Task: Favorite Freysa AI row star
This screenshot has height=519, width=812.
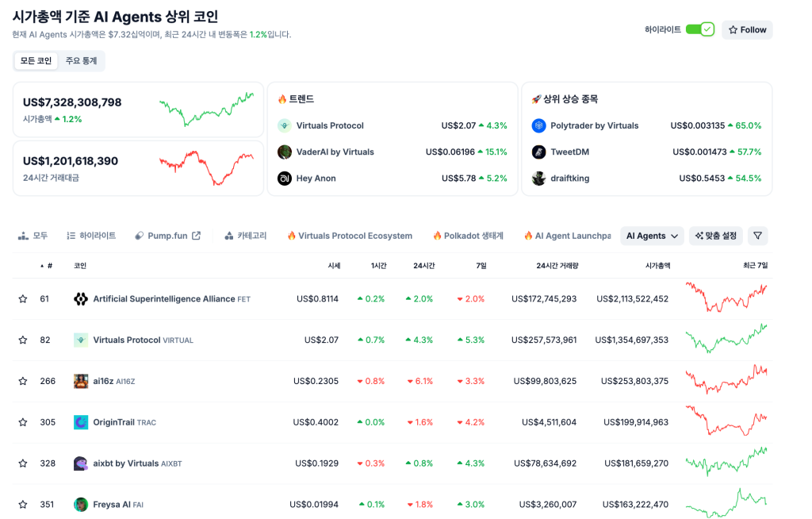Action: point(23,505)
